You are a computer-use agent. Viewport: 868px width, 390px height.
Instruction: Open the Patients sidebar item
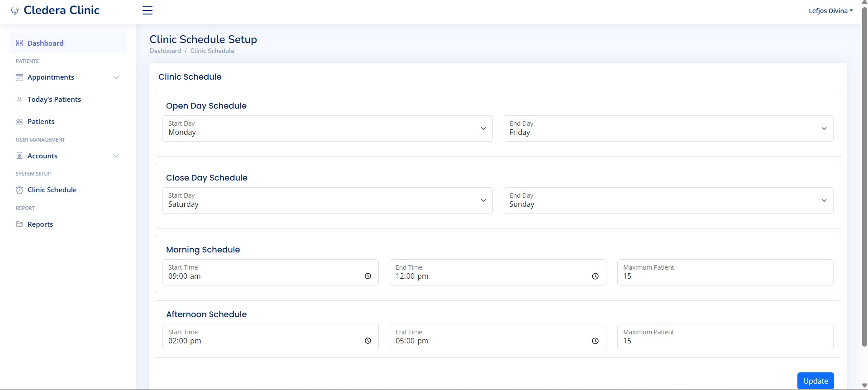pyautogui.click(x=41, y=122)
